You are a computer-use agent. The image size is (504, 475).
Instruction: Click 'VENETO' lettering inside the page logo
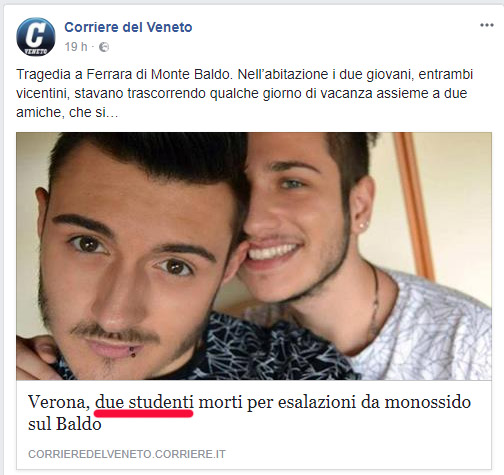click(36, 52)
